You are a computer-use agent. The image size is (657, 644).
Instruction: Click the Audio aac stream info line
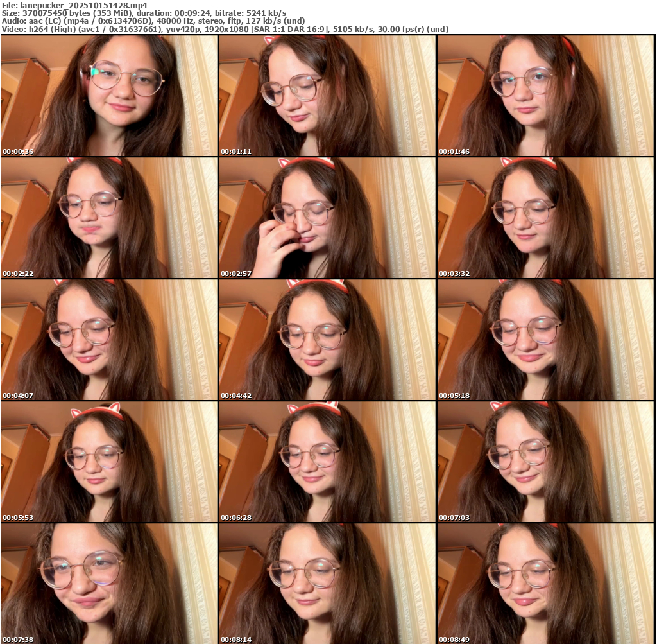click(153, 21)
